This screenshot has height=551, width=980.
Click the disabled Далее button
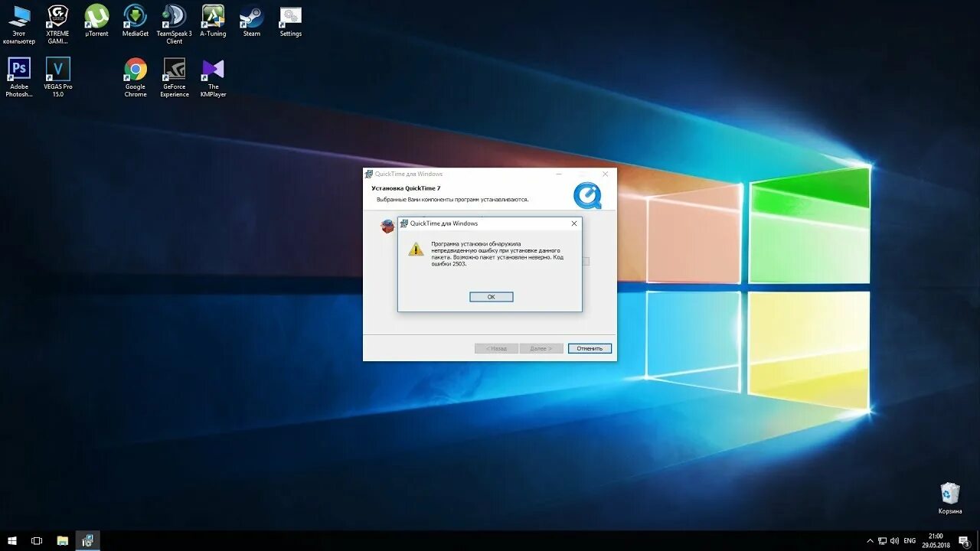coord(541,348)
